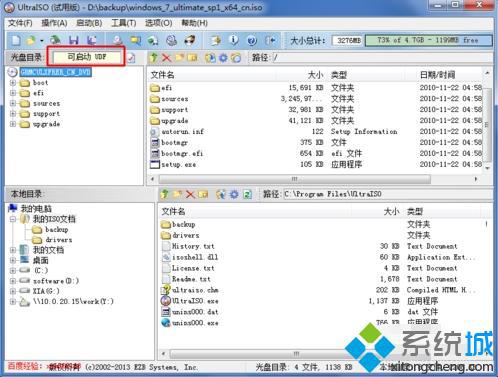Select the XIA(G:) drive tree item
Image resolution: width=498 pixels, height=377 pixels.
(46, 291)
